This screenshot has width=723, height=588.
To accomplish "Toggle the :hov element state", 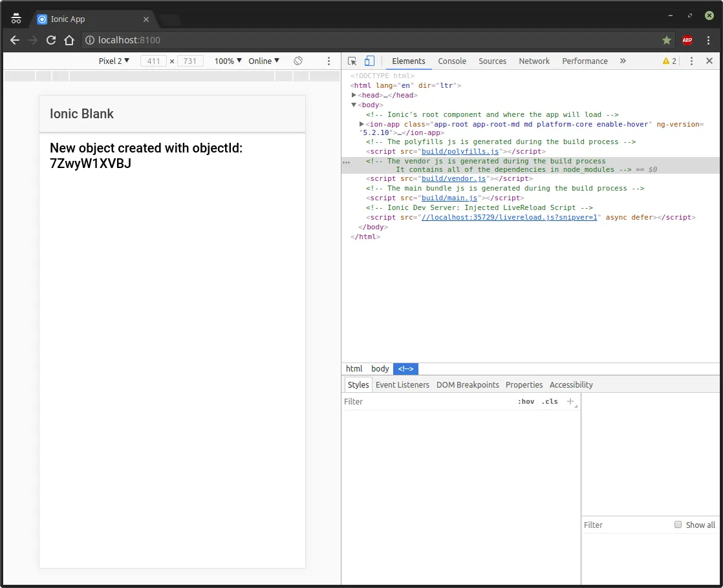I will pos(526,401).
